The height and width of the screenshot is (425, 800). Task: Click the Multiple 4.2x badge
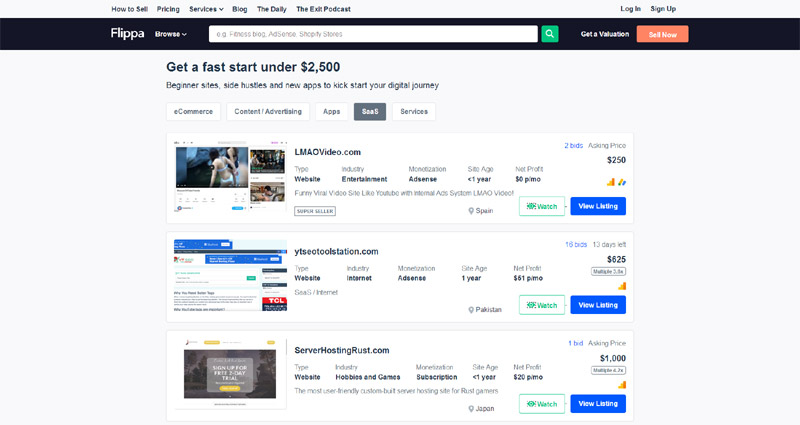pos(609,370)
